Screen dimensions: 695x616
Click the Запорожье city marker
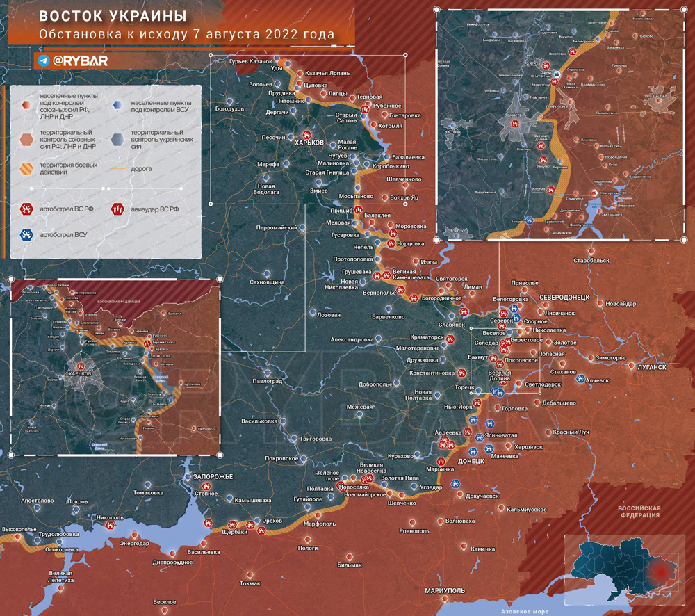point(188,477)
